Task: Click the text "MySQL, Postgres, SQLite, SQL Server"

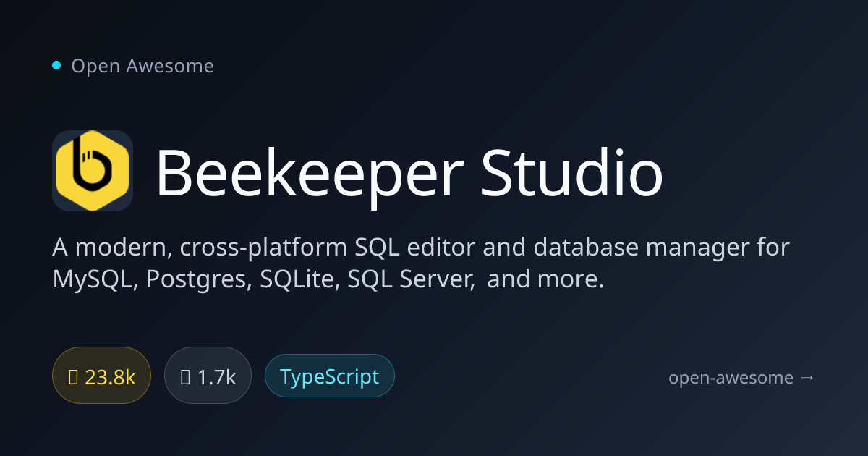Action: (x=263, y=280)
